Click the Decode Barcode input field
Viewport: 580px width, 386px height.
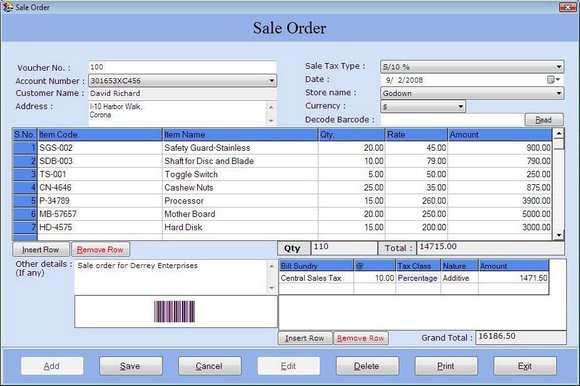[x=452, y=120]
